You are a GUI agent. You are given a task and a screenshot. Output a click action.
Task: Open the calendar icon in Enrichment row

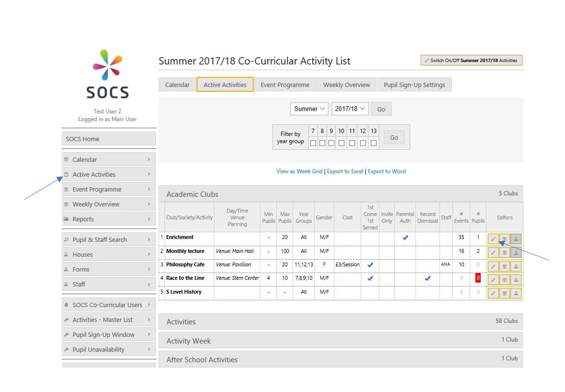505,239
